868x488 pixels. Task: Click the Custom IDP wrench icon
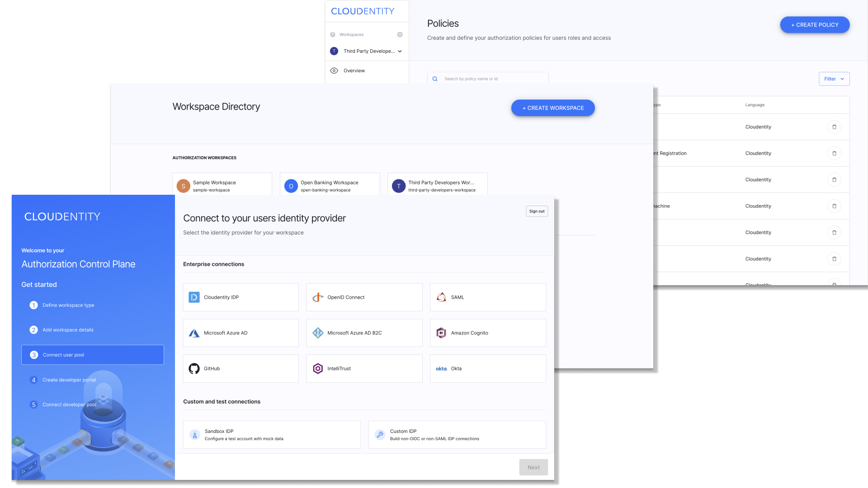[380, 435]
